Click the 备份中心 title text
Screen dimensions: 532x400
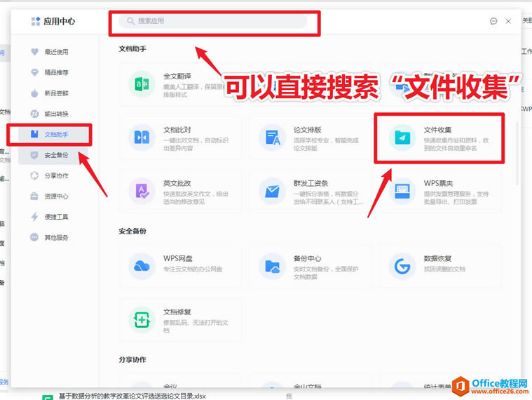[x=308, y=258]
